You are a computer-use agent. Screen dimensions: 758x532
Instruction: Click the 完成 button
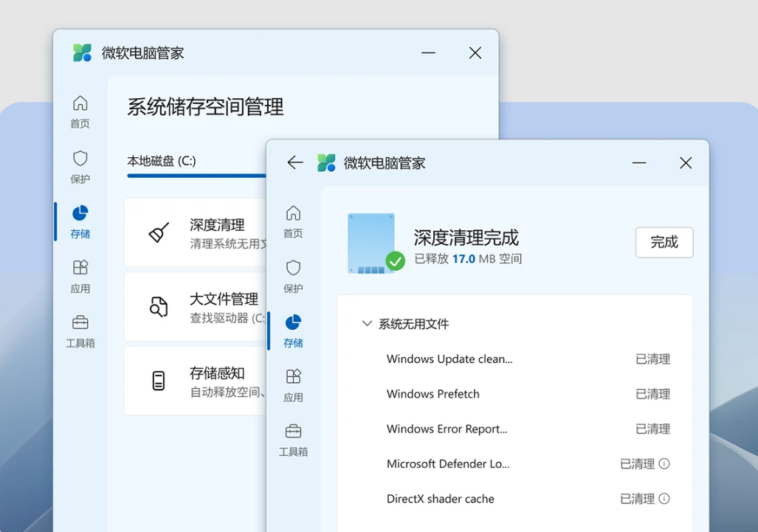pyautogui.click(x=664, y=242)
